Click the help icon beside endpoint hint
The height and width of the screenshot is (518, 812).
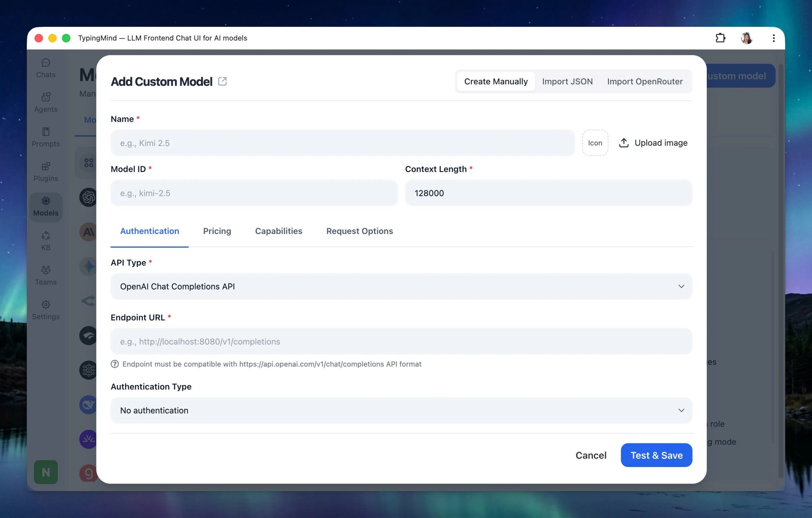point(115,364)
